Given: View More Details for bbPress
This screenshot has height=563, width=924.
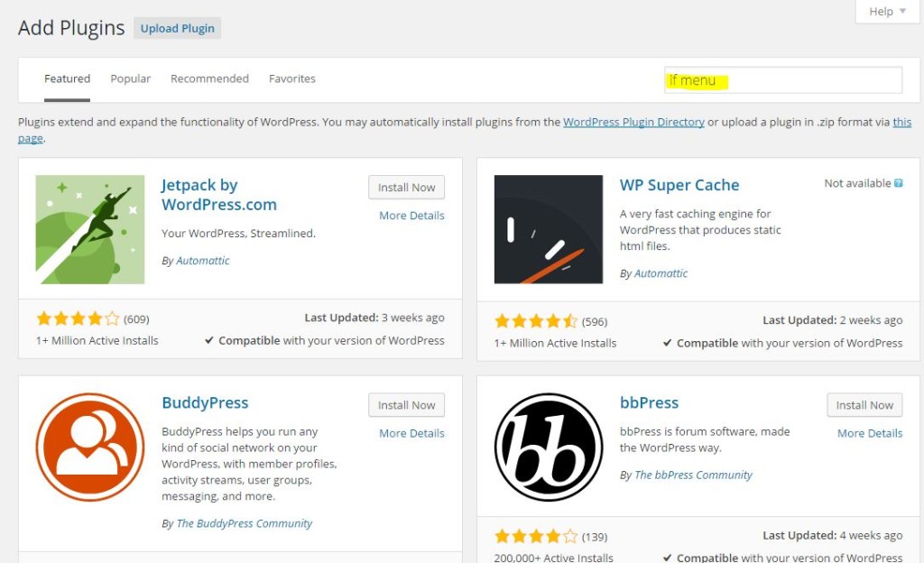Looking at the screenshot, I should pyautogui.click(x=870, y=433).
